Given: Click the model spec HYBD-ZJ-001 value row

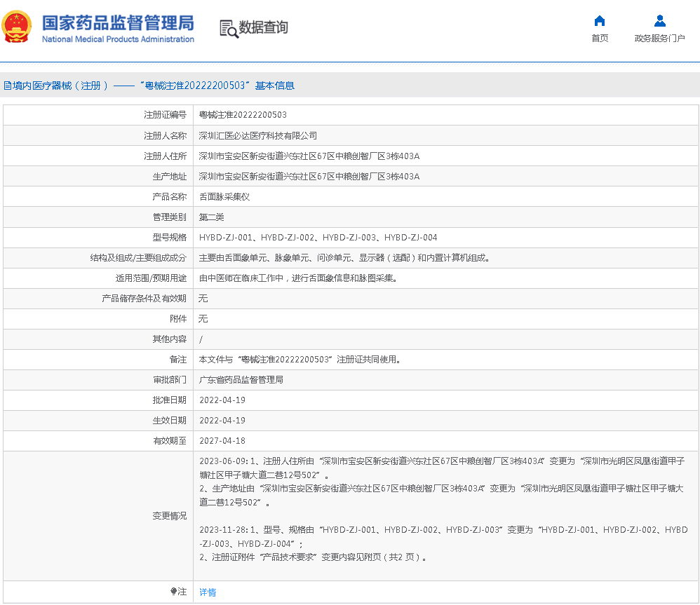Looking at the screenshot, I should [x=318, y=238].
